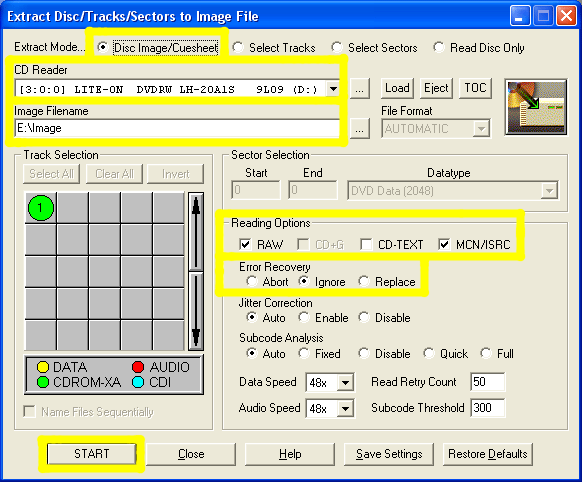Select Abort error recovery option
Viewport: 582px width, 482px height.
tap(252, 282)
